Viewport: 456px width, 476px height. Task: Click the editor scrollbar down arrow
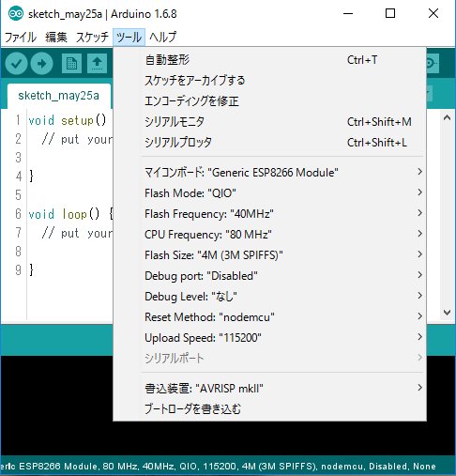click(447, 312)
